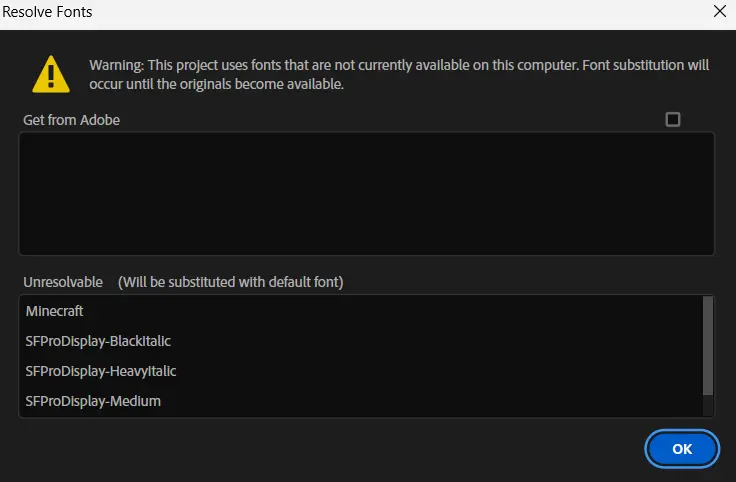Click the Unresolvable list scrollbar thumb
This screenshot has height=482, width=736.
(x=709, y=345)
